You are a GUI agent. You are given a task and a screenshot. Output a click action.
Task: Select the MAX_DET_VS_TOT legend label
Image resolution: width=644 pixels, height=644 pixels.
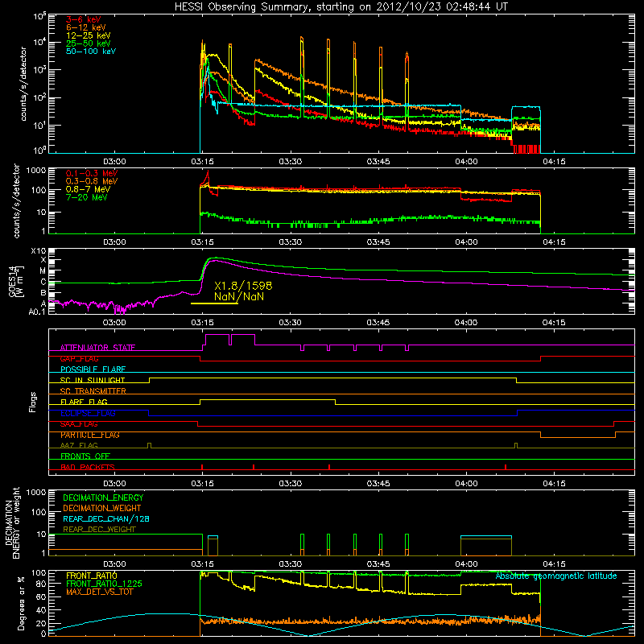[99, 592]
